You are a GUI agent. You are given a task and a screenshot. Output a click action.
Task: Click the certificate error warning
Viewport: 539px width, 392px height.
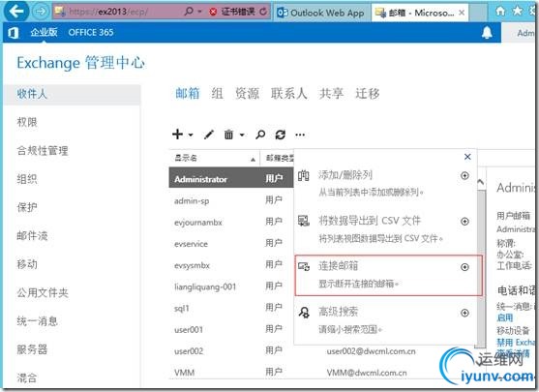[x=231, y=12]
